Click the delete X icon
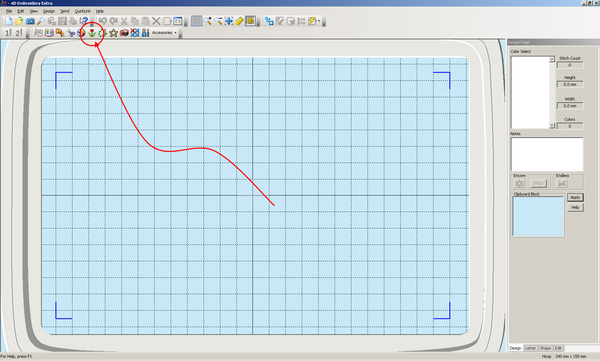The height and width of the screenshot is (361, 600). coord(156,21)
